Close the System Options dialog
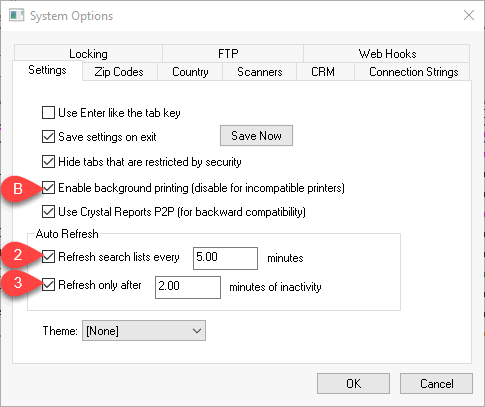485x407 pixels. (469, 15)
